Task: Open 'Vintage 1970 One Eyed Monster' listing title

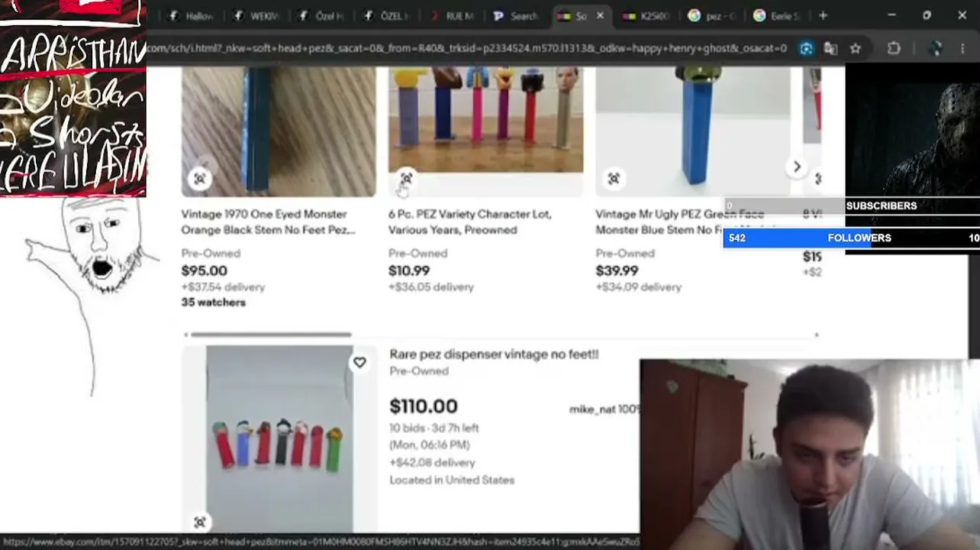Action: [x=268, y=222]
